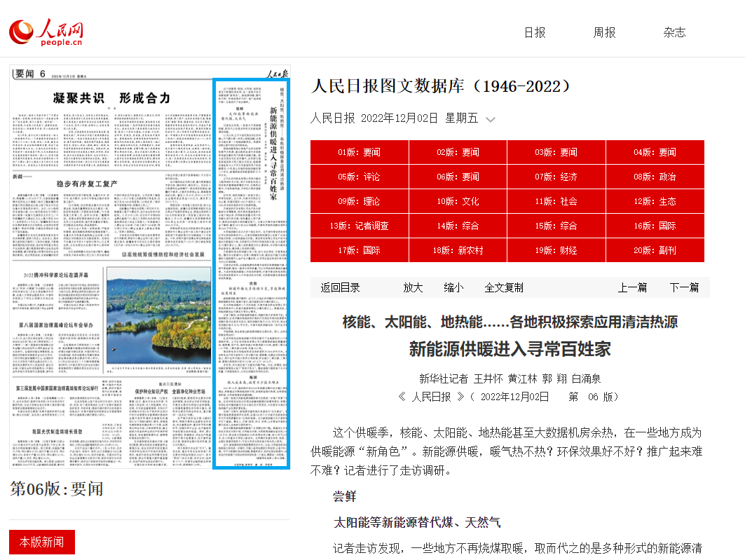View 16版: 国际
Screen dimensions: 745x560
click(655, 226)
